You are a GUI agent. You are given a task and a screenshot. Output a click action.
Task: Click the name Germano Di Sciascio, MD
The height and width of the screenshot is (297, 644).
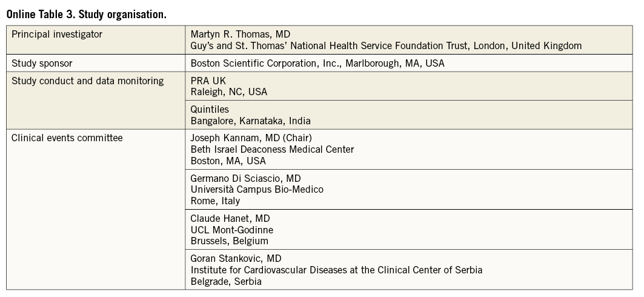tap(245, 179)
